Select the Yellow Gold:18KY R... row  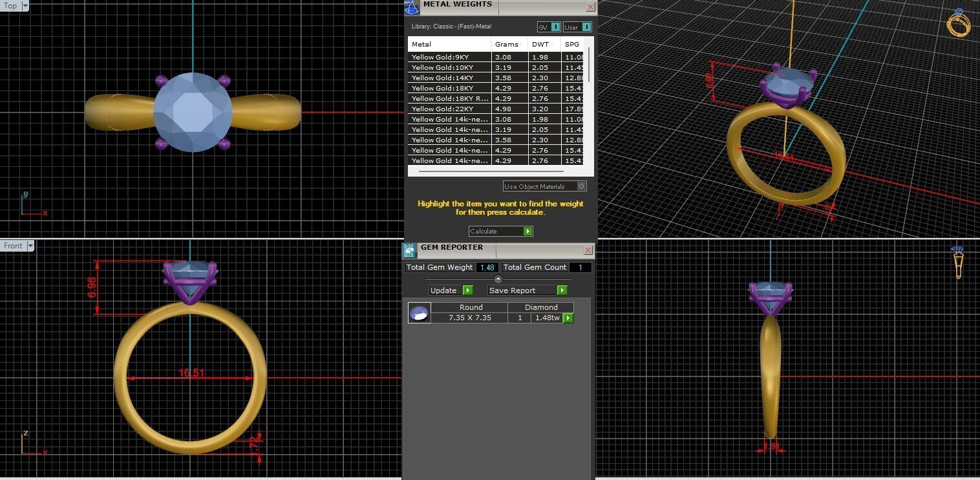pyautogui.click(x=496, y=98)
